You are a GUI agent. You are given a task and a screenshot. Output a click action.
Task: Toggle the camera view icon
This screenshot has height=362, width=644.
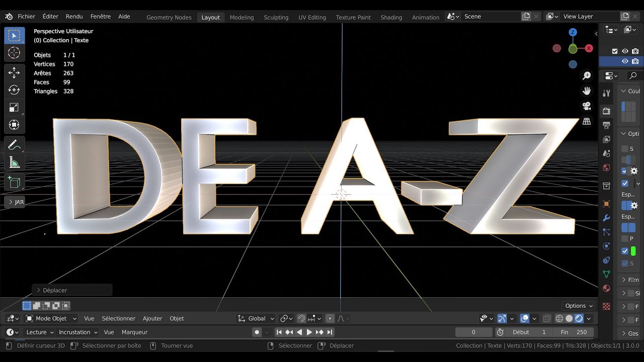coord(587,106)
